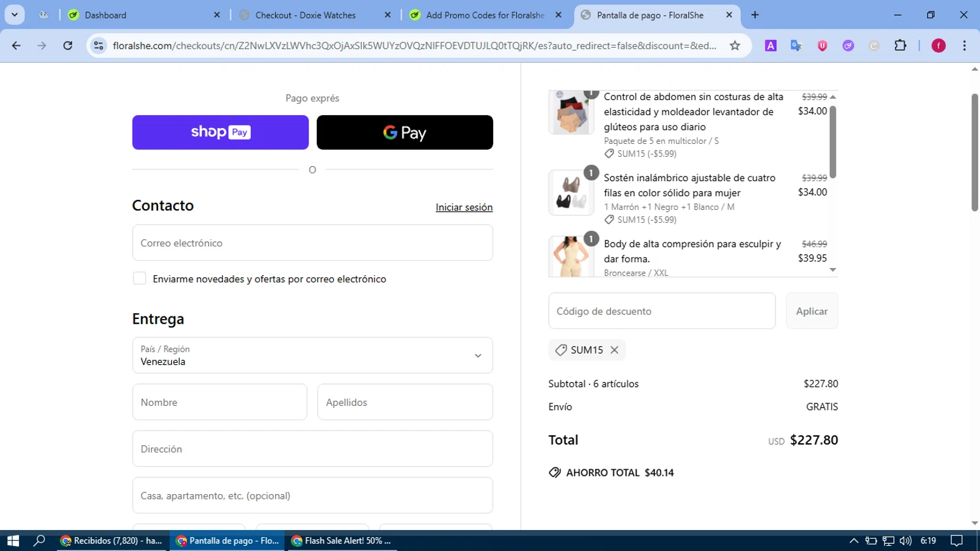The height and width of the screenshot is (551, 980).
Task: Open Windows taskbar search
Action: (x=39, y=541)
